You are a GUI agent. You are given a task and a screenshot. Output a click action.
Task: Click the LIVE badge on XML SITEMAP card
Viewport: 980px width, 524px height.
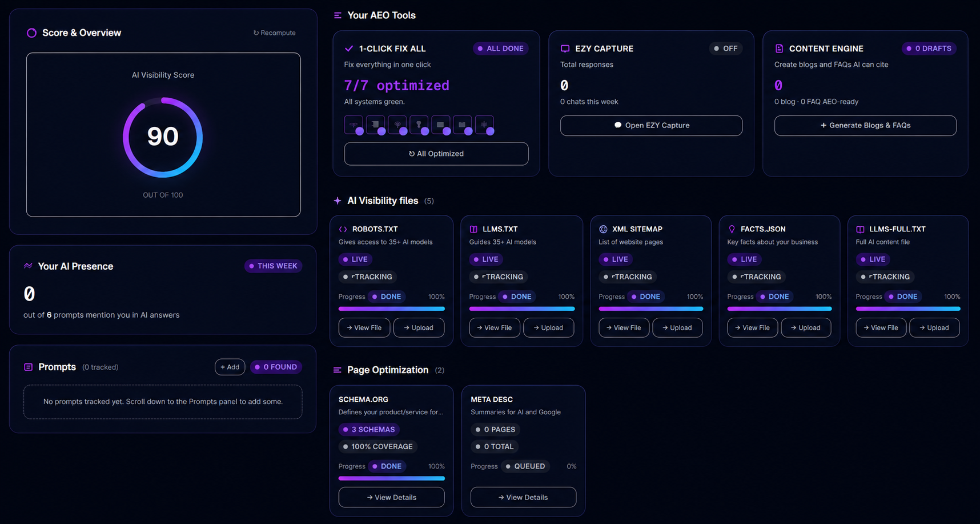[616, 259]
